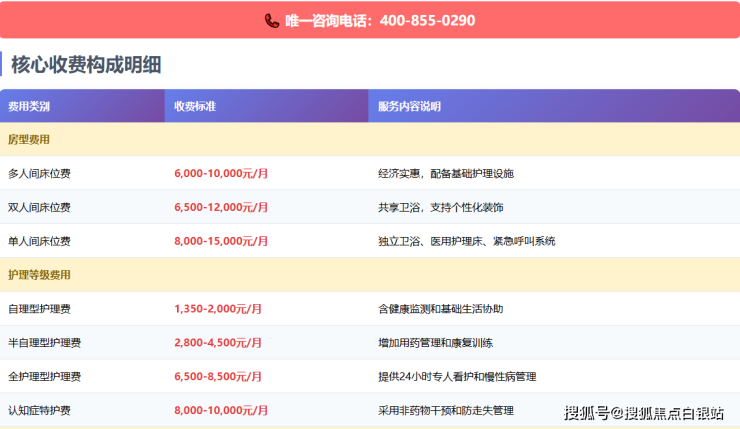Select the 收费标准 column header
The image size is (740, 429).
click(x=195, y=106)
